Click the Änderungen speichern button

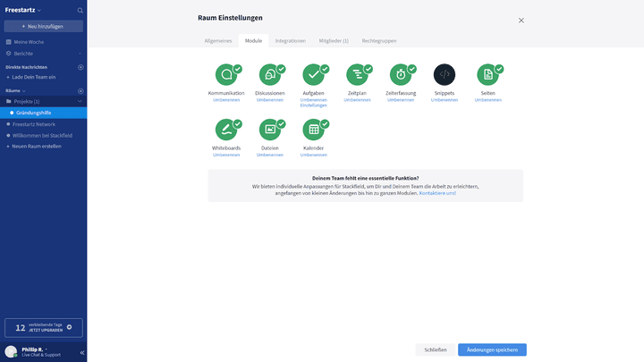pyautogui.click(x=492, y=349)
